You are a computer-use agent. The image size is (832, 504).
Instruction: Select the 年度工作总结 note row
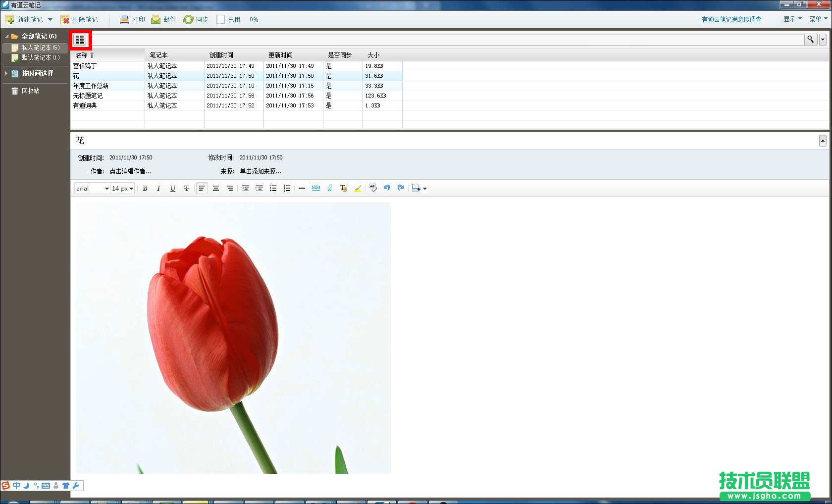point(91,86)
